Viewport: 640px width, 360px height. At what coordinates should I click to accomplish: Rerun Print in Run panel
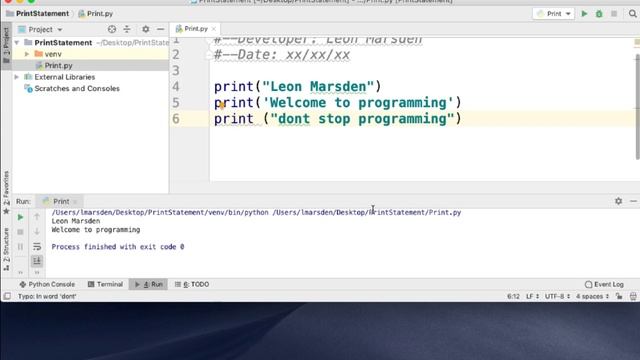20,217
